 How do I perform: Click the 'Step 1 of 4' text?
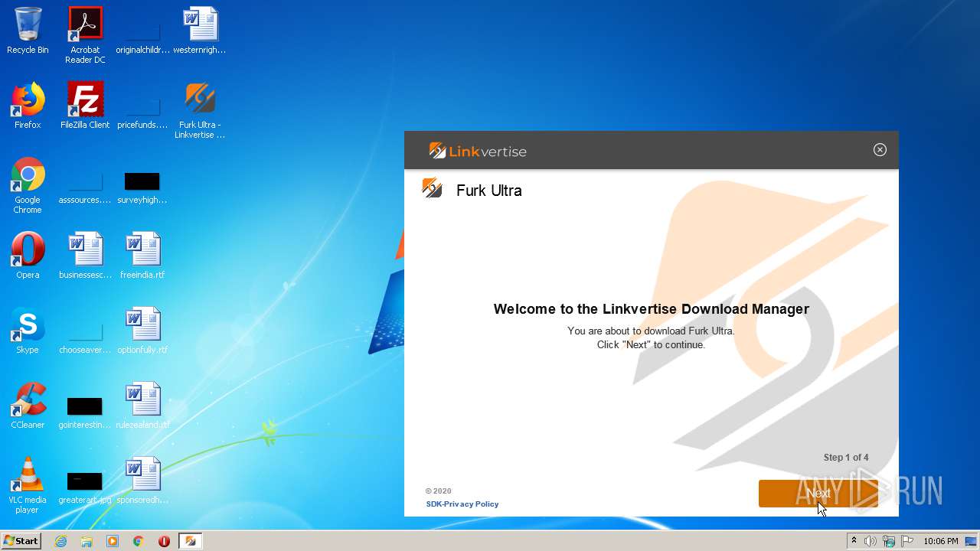click(846, 458)
